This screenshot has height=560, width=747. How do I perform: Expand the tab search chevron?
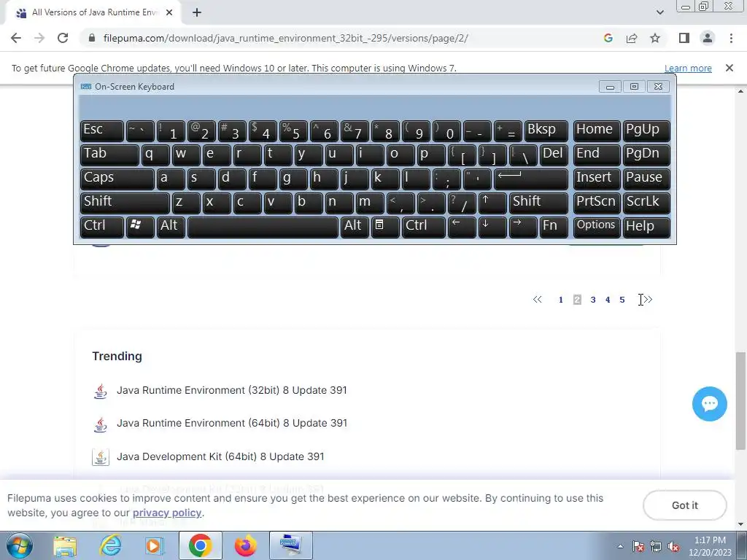pos(659,12)
